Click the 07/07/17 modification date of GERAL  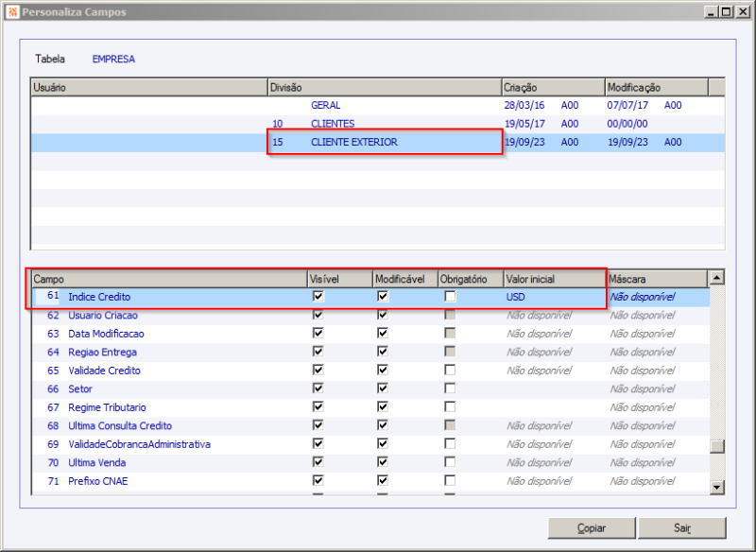(x=627, y=105)
